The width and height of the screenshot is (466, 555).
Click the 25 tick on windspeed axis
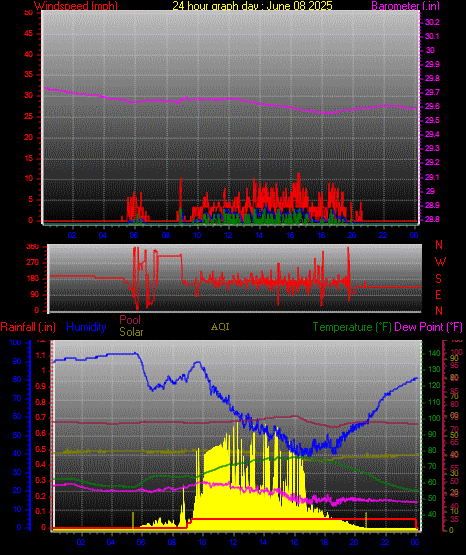tap(28, 116)
